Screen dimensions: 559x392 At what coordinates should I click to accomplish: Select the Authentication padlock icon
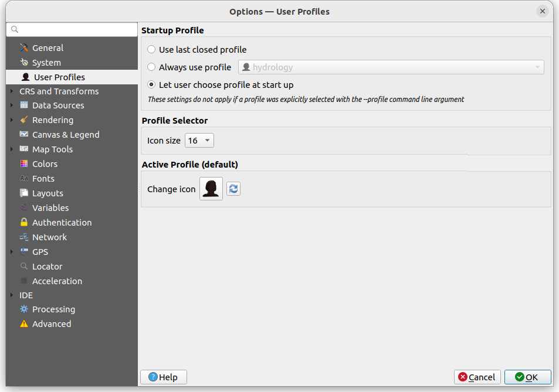(x=24, y=223)
